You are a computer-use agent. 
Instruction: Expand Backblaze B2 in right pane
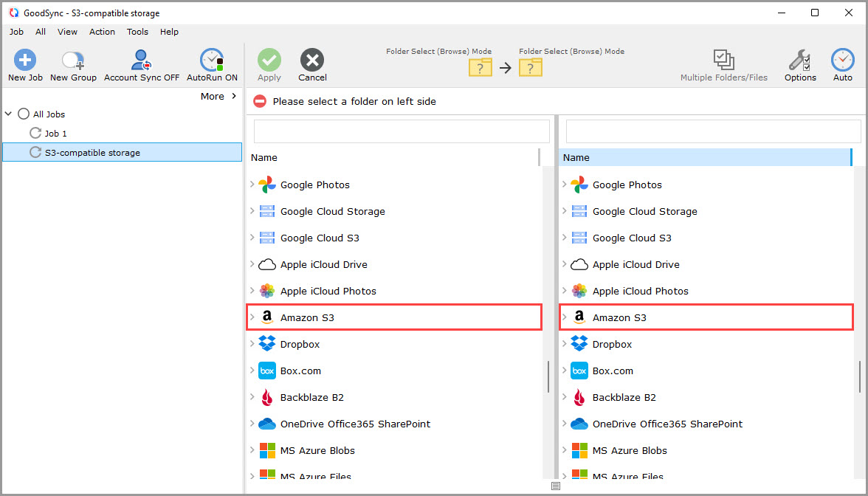[565, 397]
